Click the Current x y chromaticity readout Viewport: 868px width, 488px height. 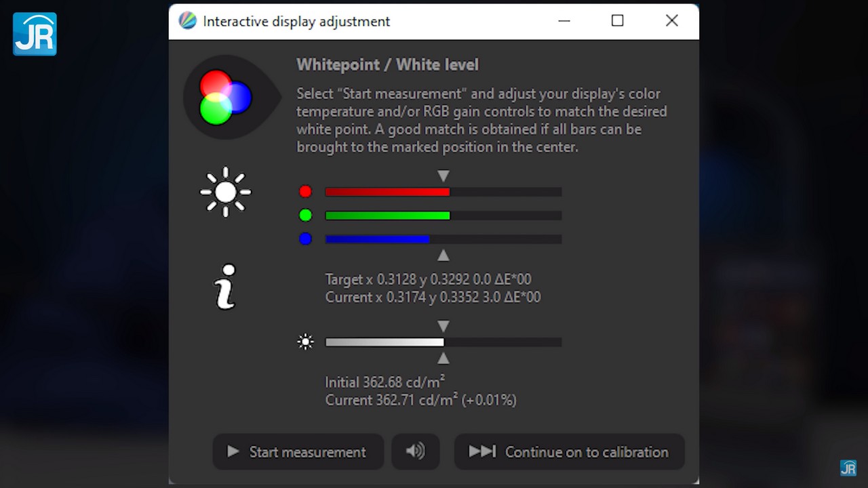pyautogui.click(x=433, y=297)
